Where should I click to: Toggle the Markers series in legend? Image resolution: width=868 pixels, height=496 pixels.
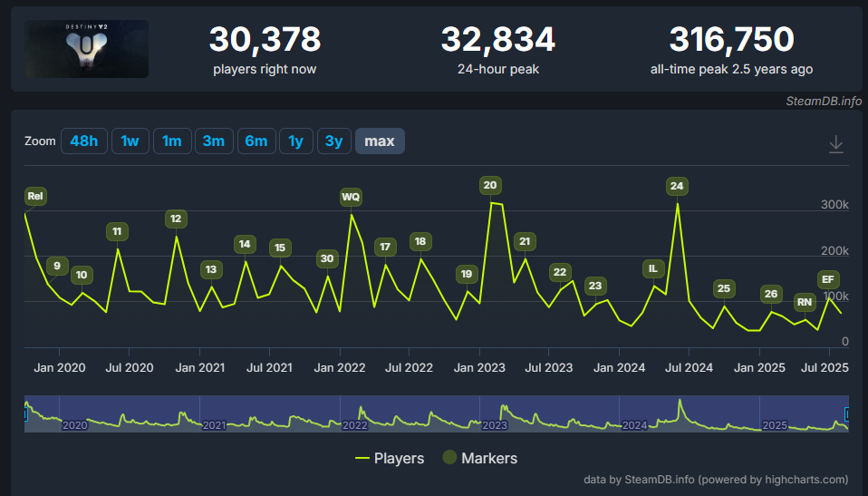click(x=480, y=458)
